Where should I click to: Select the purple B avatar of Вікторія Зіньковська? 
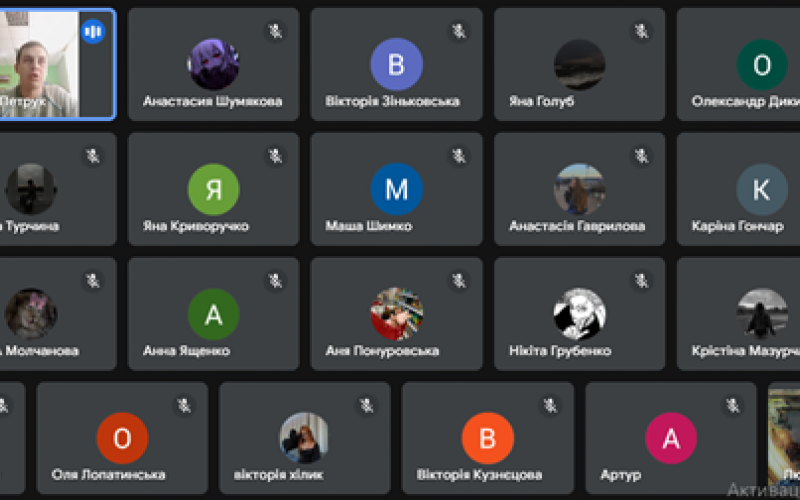click(396, 64)
